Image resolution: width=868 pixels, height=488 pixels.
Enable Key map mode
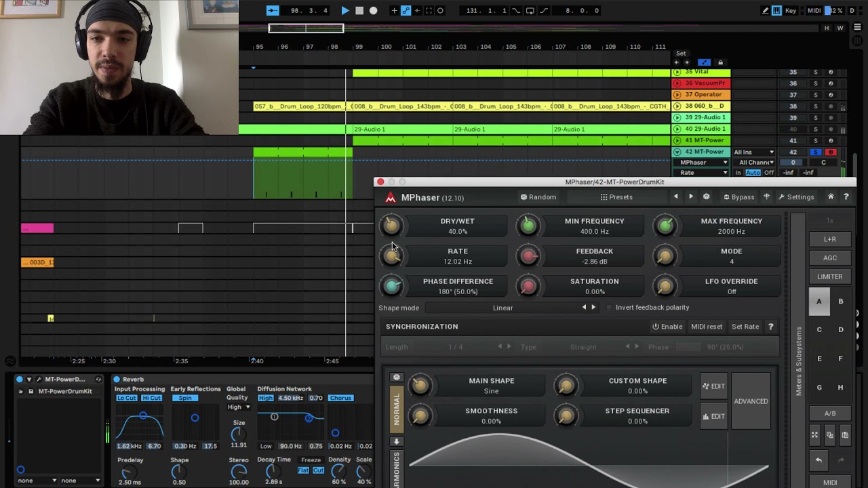coord(791,10)
